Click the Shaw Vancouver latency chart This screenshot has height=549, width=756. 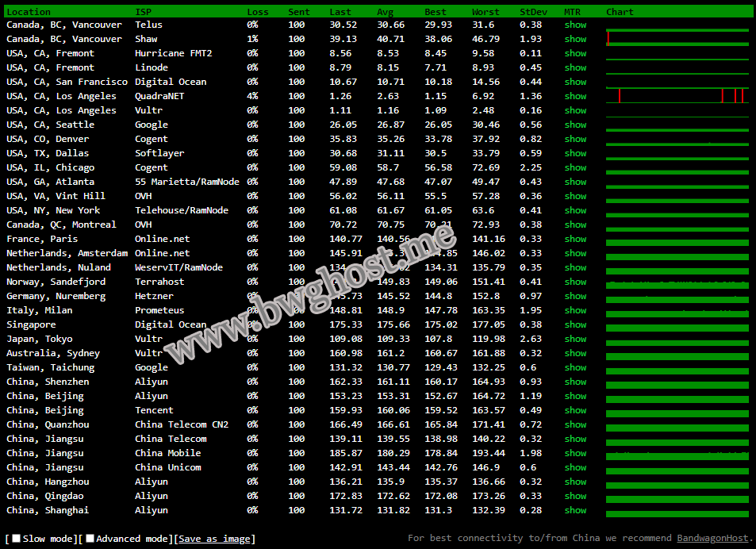pos(677,39)
